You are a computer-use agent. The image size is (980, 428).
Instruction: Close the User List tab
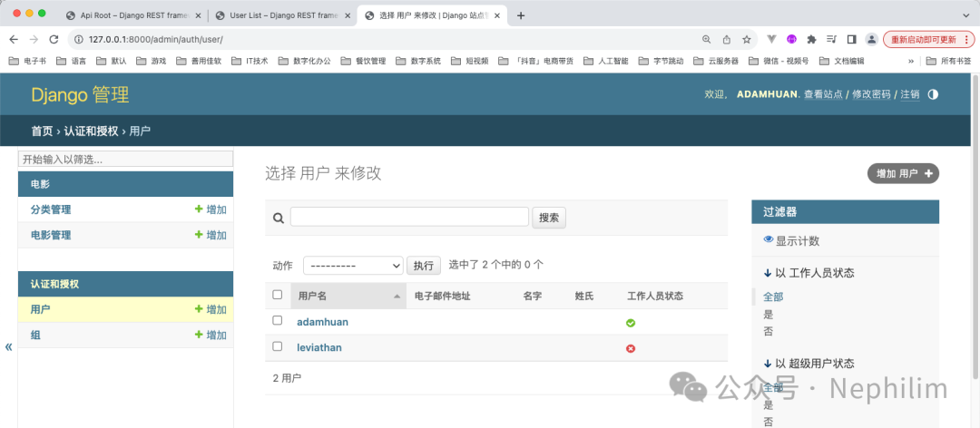click(x=348, y=15)
